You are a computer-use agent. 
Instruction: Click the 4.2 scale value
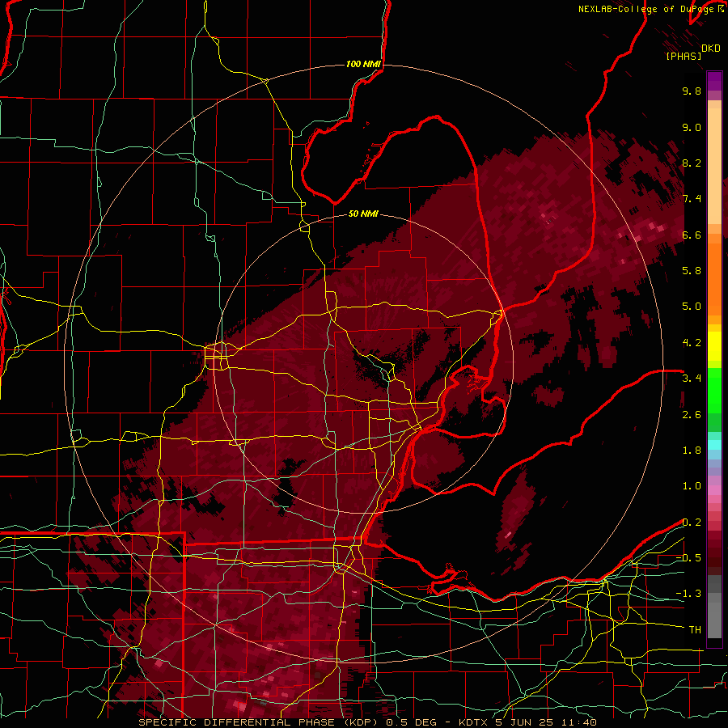(x=692, y=343)
